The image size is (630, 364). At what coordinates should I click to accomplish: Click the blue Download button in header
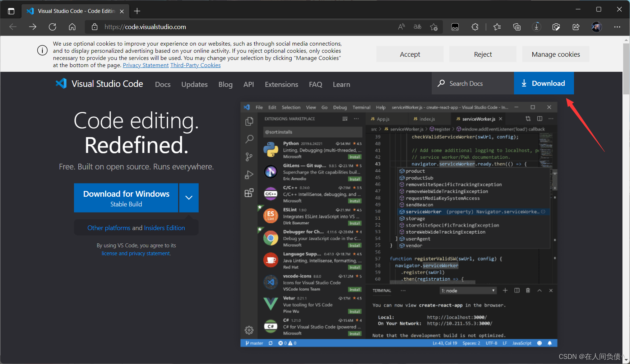(x=544, y=83)
